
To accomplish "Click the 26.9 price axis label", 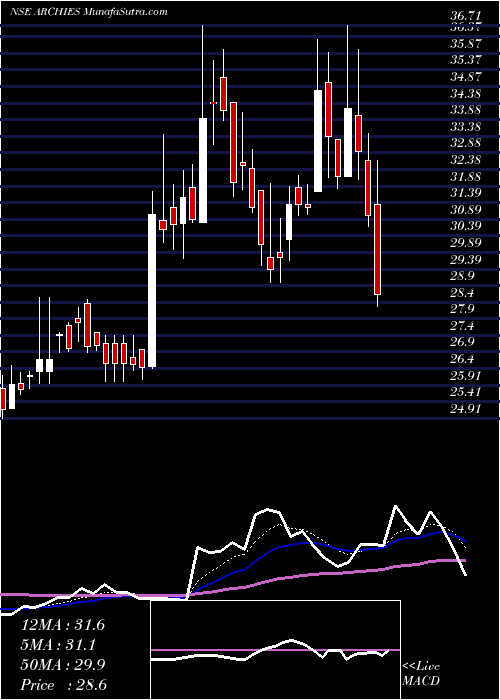I will [463, 343].
